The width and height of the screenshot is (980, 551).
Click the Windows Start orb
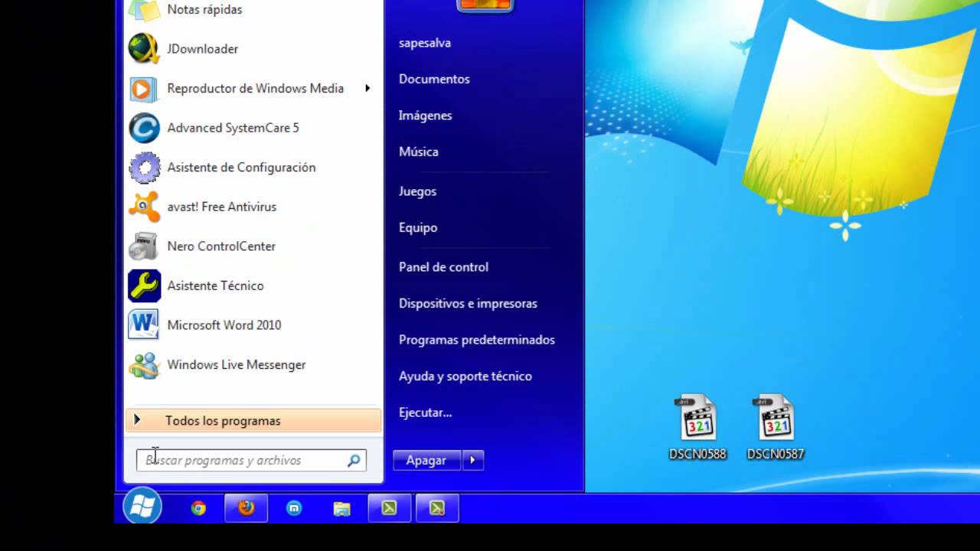tap(142, 507)
